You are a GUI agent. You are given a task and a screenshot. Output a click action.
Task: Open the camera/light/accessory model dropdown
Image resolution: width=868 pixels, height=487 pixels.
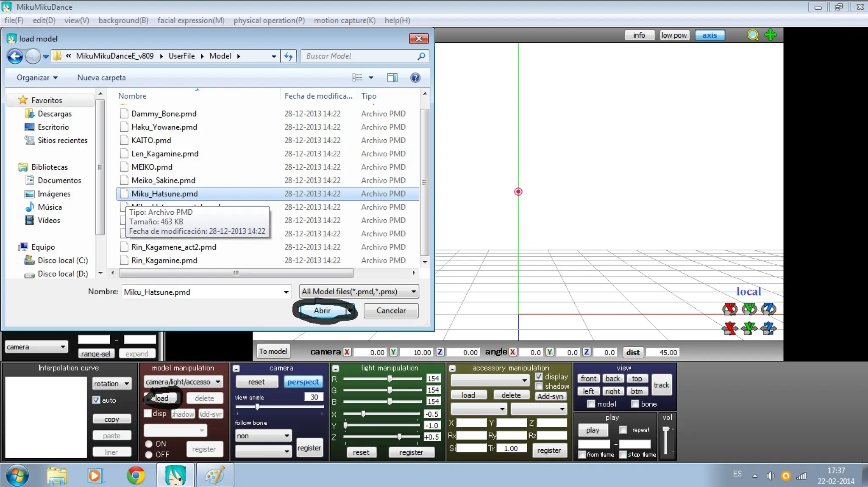pyautogui.click(x=183, y=382)
